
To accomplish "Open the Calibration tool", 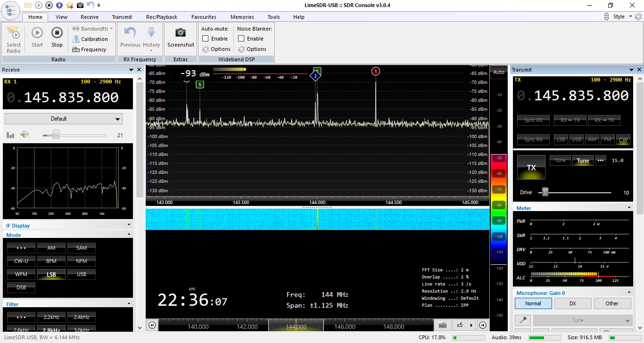I will click(x=90, y=39).
